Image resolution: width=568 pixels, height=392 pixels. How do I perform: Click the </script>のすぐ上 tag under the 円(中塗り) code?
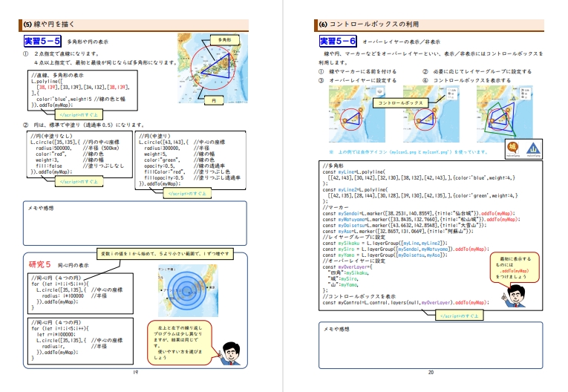click(x=187, y=194)
